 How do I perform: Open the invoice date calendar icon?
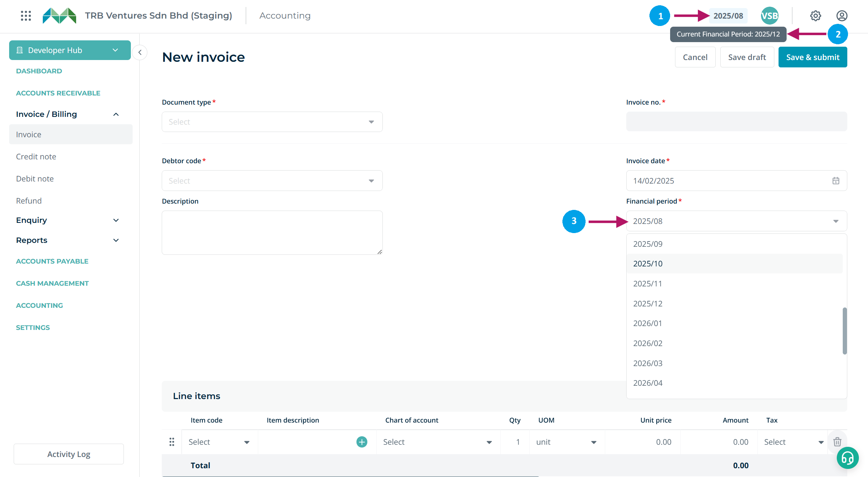point(836,181)
